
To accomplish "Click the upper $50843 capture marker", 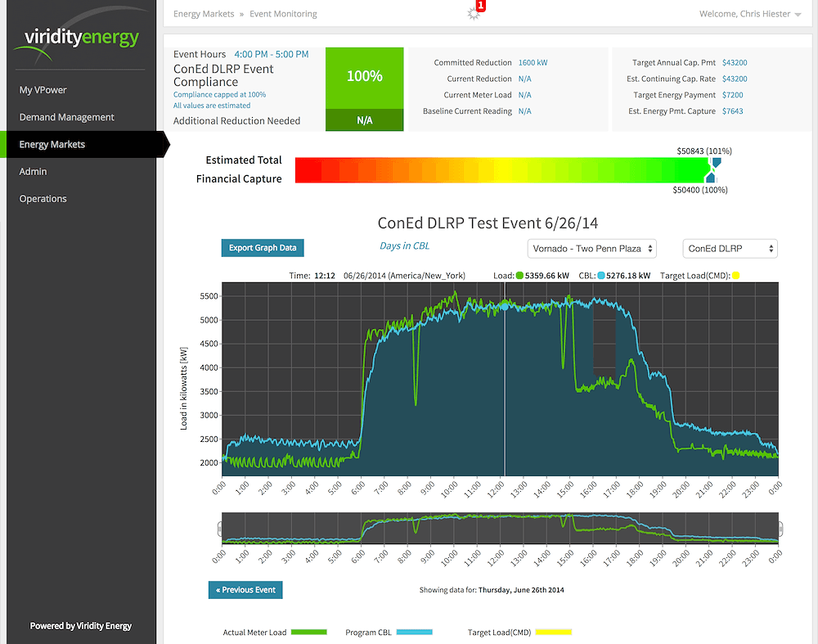I will 716,163.
